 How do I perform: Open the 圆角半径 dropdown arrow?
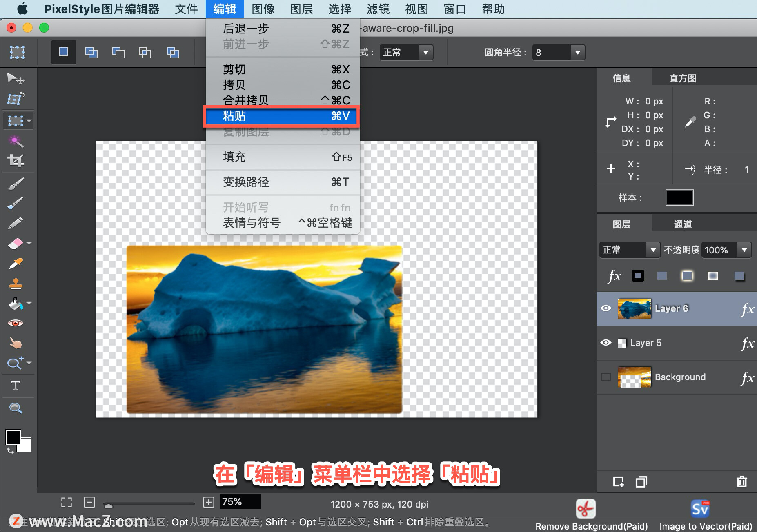coord(578,52)
